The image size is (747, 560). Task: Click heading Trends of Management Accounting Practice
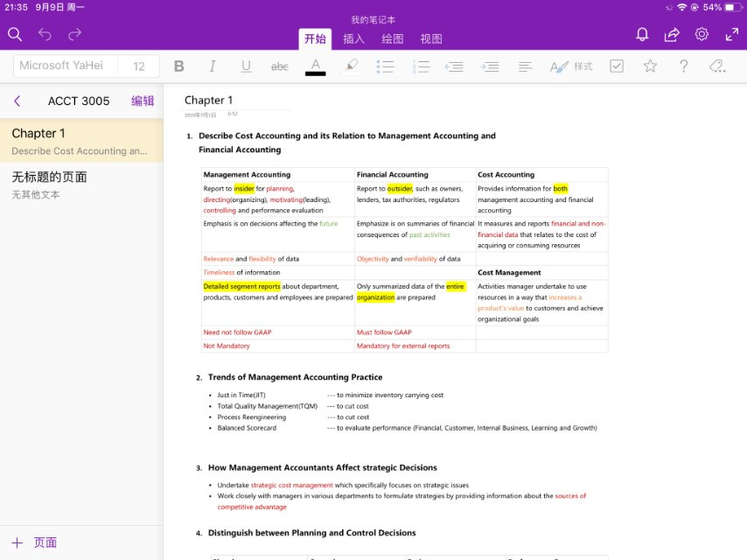coord(295,377)
